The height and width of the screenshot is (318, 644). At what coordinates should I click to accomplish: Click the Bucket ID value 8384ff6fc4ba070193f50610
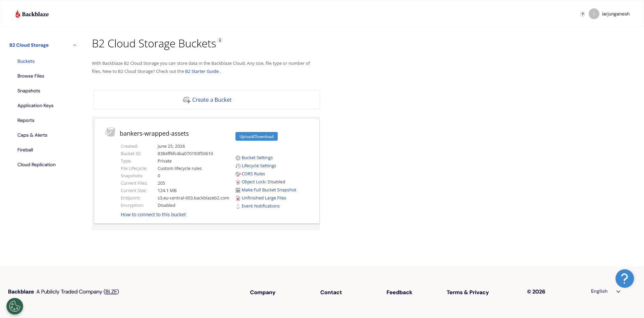[x=185, y=153]
